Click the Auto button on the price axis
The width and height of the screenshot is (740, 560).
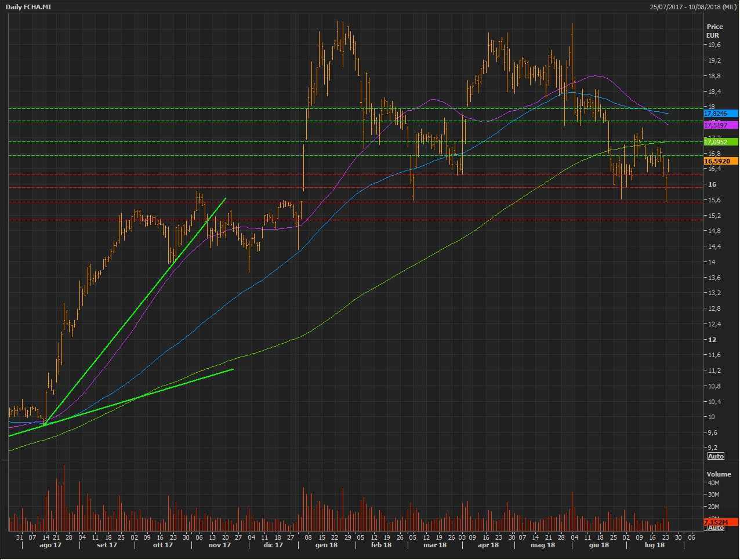coord(716,456)
